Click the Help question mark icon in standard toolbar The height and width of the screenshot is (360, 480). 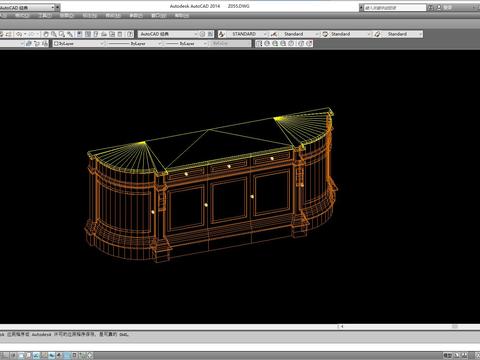130,34
